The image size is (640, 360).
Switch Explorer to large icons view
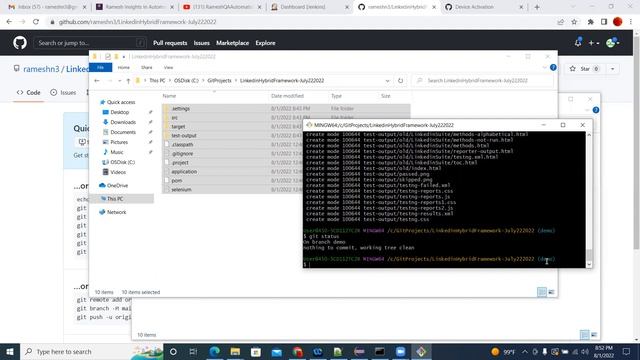551,292
